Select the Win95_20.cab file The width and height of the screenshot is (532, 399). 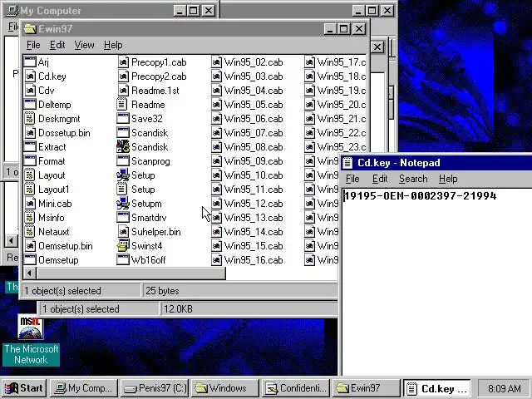[x=335, y=105]
